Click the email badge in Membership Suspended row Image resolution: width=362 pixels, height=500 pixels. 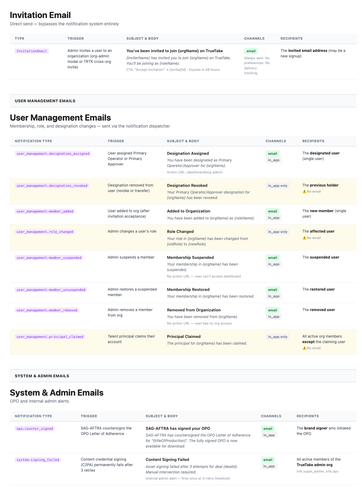coord(273,258)
